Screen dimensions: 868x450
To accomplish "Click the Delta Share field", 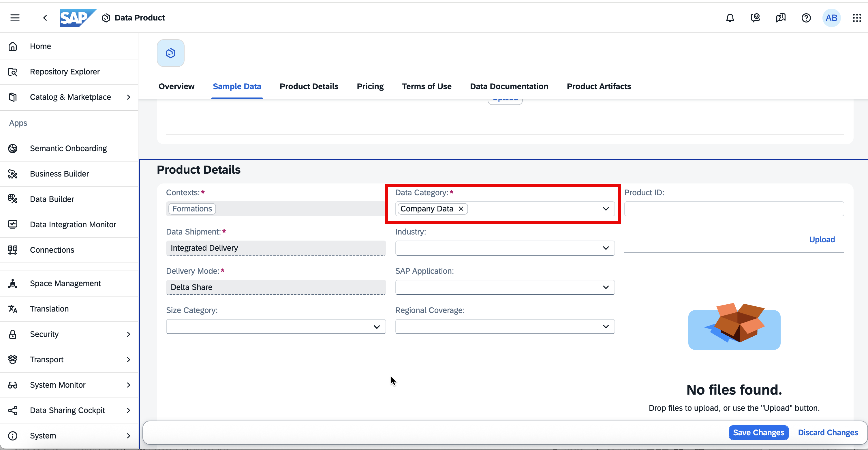I will (x=276, y=287).
